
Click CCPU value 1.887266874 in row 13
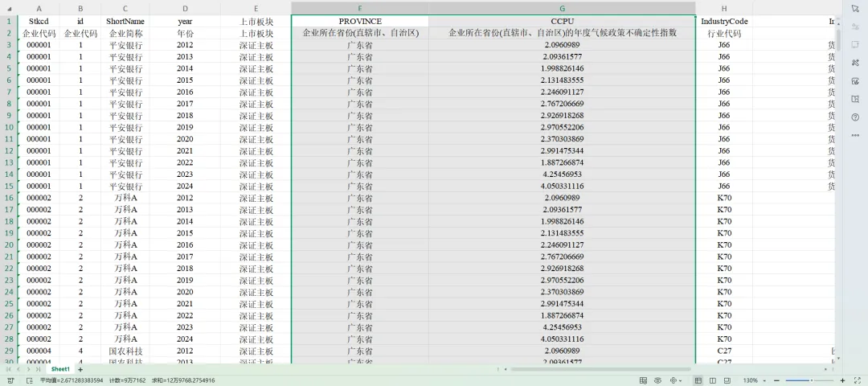[x=562, y=162]
